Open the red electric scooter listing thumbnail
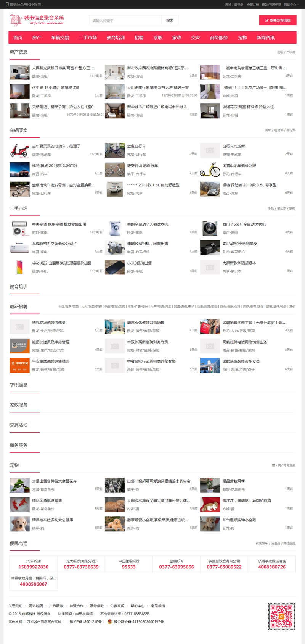 19,150
